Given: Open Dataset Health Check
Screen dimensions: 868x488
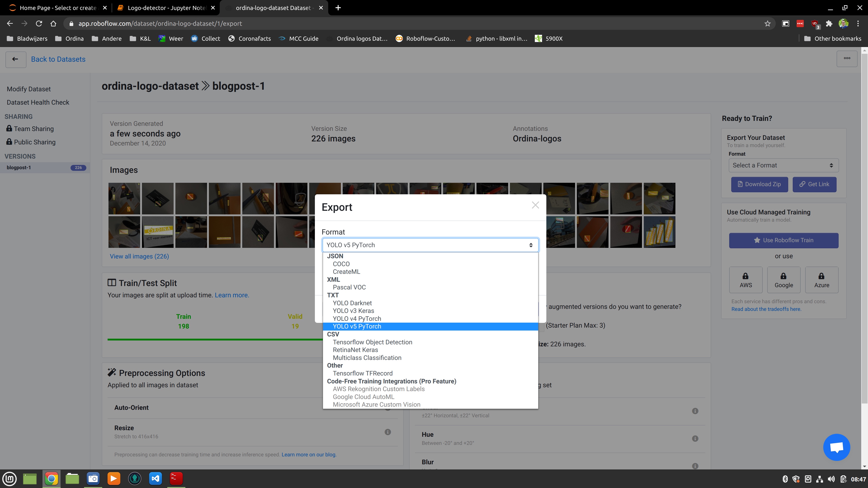Looking at the screenshot, I should [38, 102].
